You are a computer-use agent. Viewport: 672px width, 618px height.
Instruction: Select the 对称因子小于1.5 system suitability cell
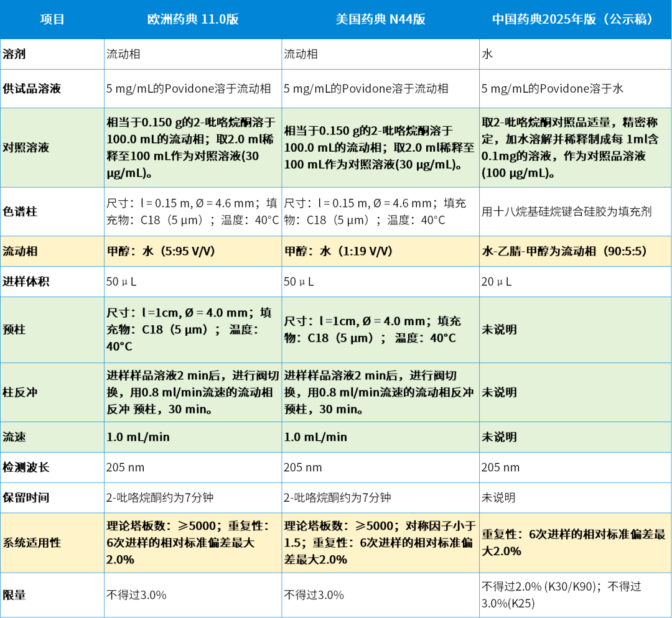(380, 543)
